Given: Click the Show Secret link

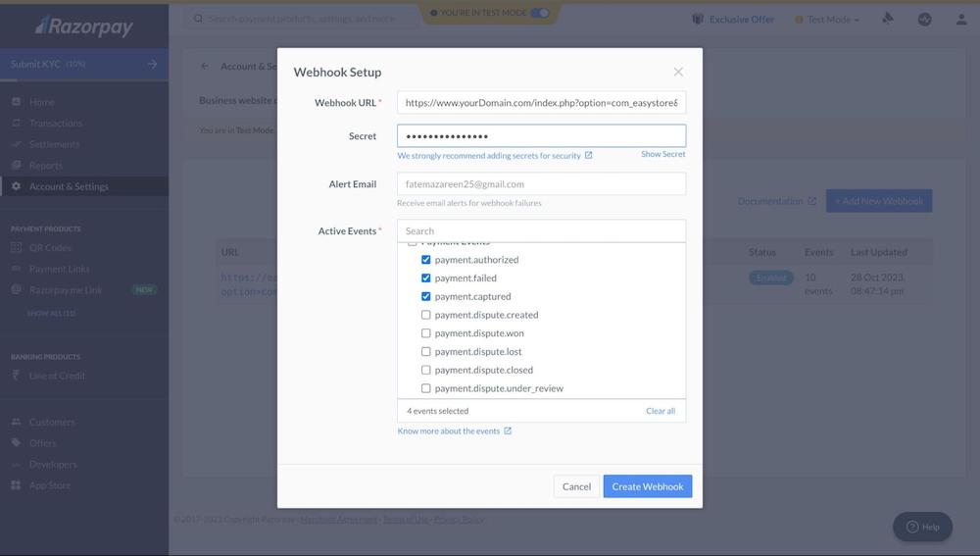Looking at the screenshot, I should 662,154.
